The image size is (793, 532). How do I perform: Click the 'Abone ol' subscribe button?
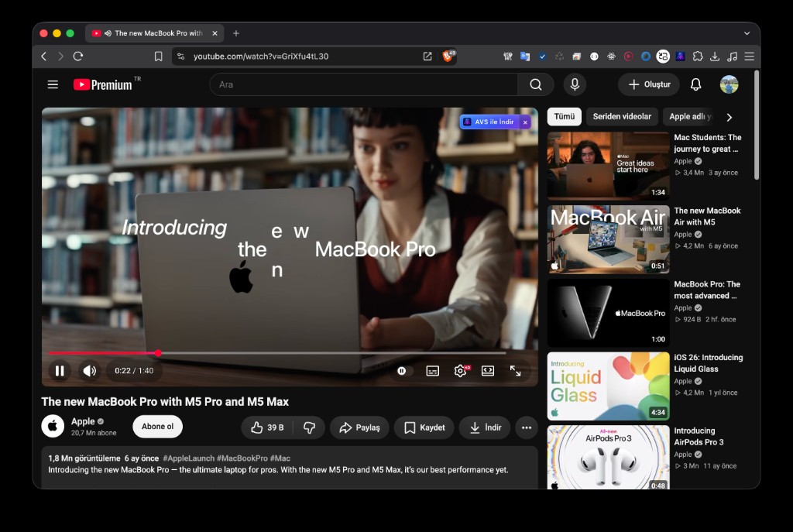[x=157, y=427]
